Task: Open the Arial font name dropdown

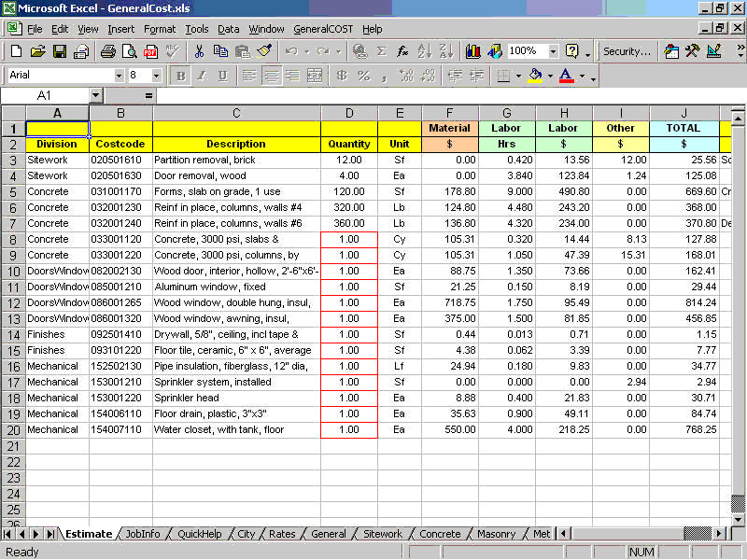Action: tap(119, 76)
